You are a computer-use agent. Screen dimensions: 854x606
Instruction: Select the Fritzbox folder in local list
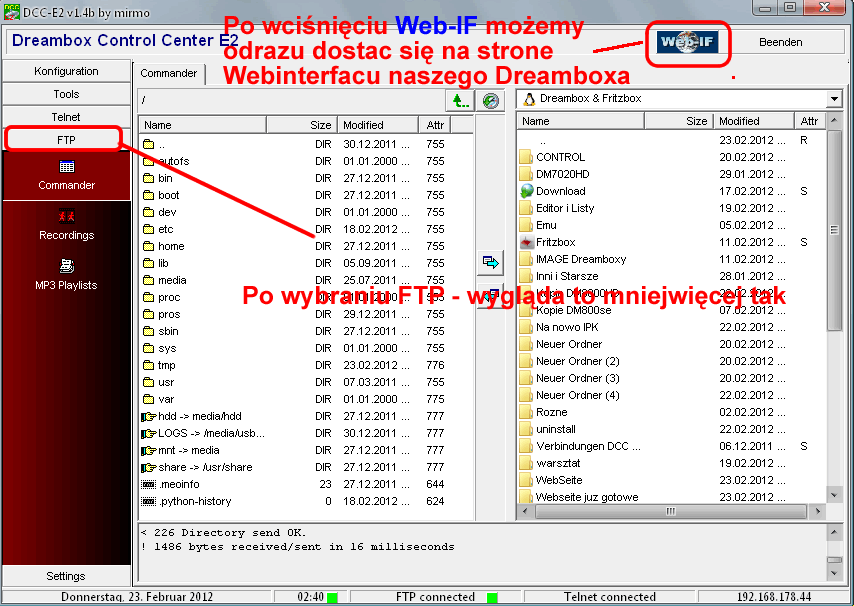555,242
